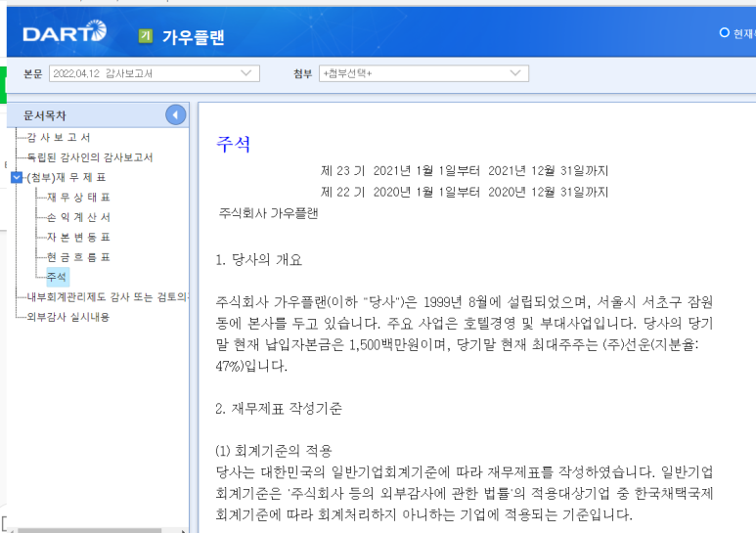Click the 제 23 기 period line
The image size is (756, 533).
pyautogui.click(x=465, y=170)
